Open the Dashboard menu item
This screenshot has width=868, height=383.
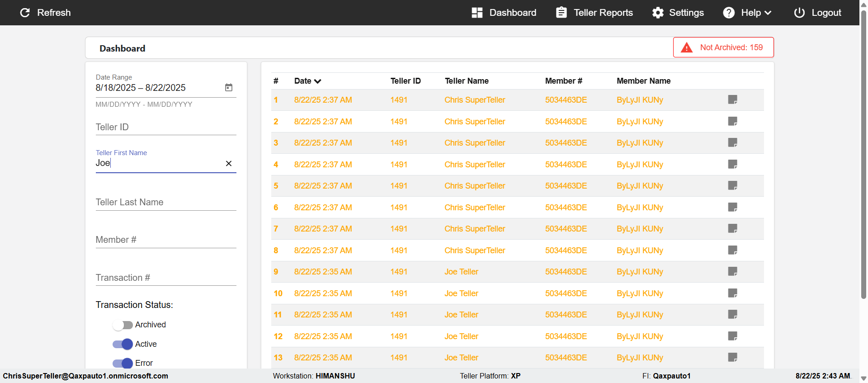point(504,13)
